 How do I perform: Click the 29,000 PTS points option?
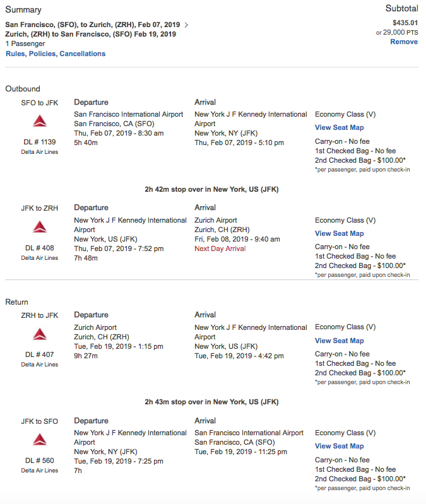[402, 32]
